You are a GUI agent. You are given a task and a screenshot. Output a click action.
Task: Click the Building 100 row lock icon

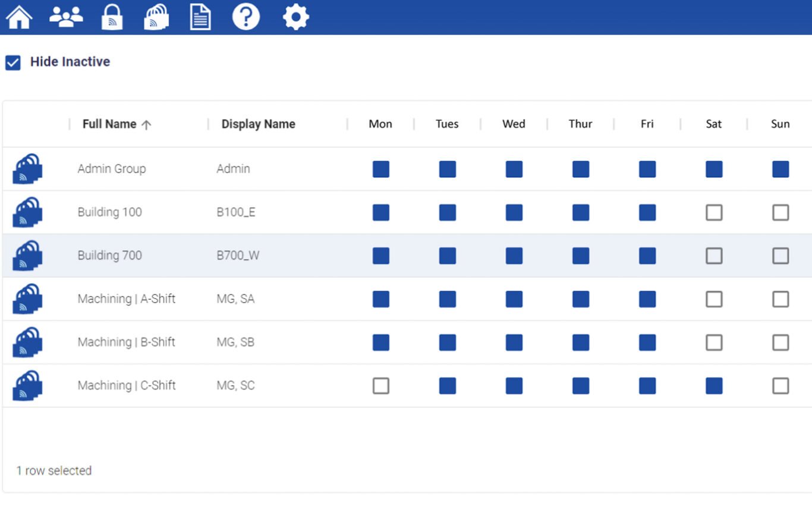point(27,212)
